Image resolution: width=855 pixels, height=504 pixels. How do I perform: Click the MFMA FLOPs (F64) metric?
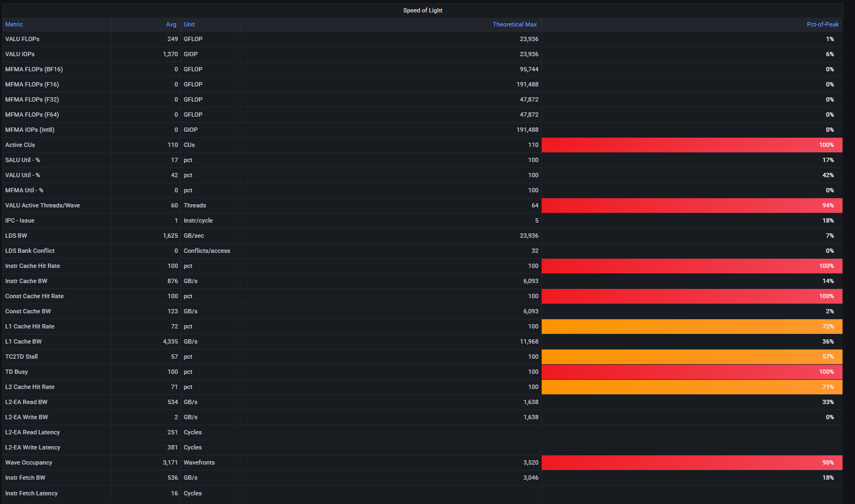point(32,115)
